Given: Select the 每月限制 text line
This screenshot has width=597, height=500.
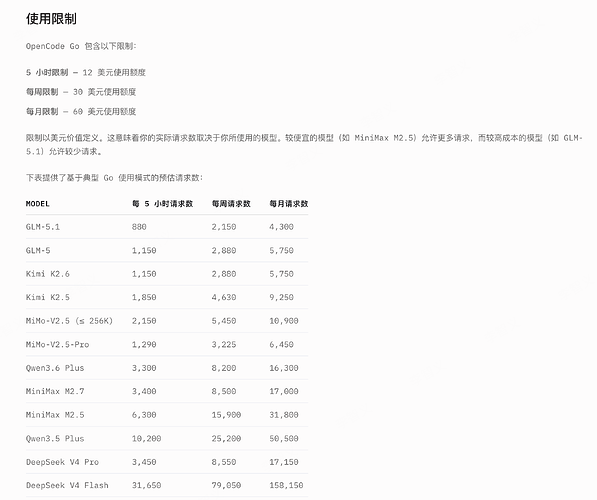Looking at the screenshot, I should point(81,111).
